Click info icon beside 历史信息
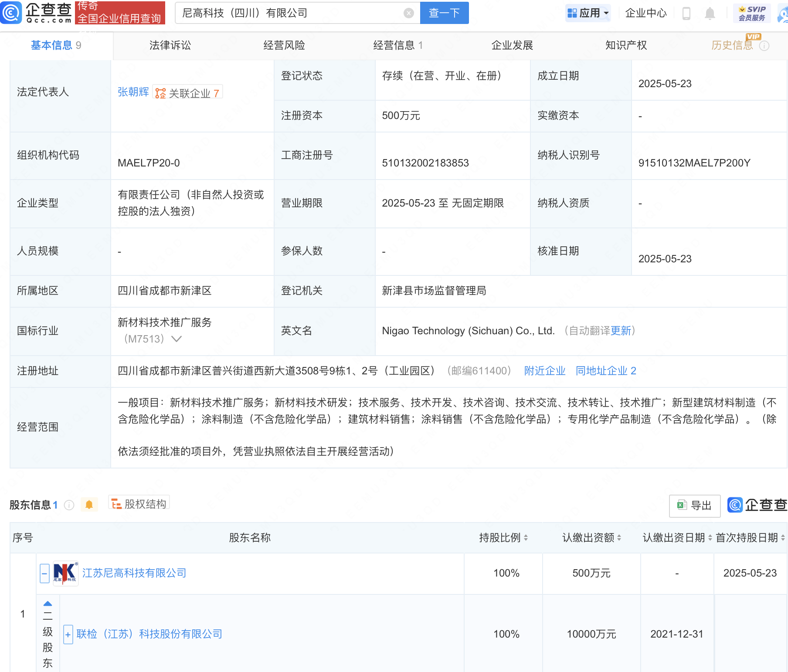 click(x=764, y=46)
